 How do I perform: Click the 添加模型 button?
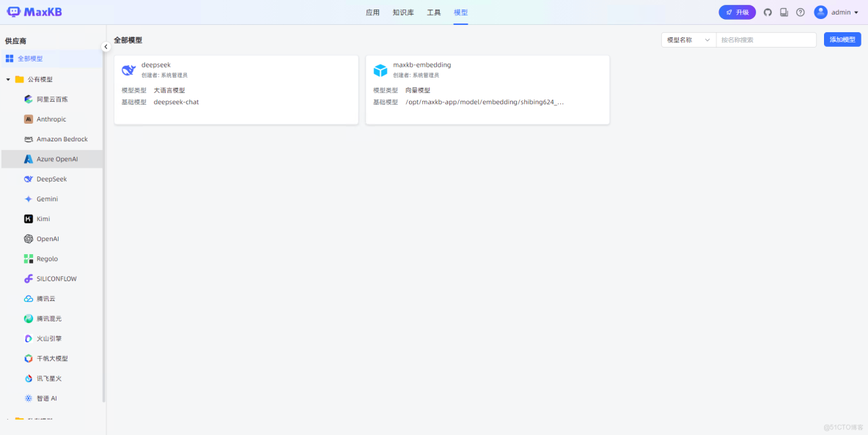pos(842,39)
